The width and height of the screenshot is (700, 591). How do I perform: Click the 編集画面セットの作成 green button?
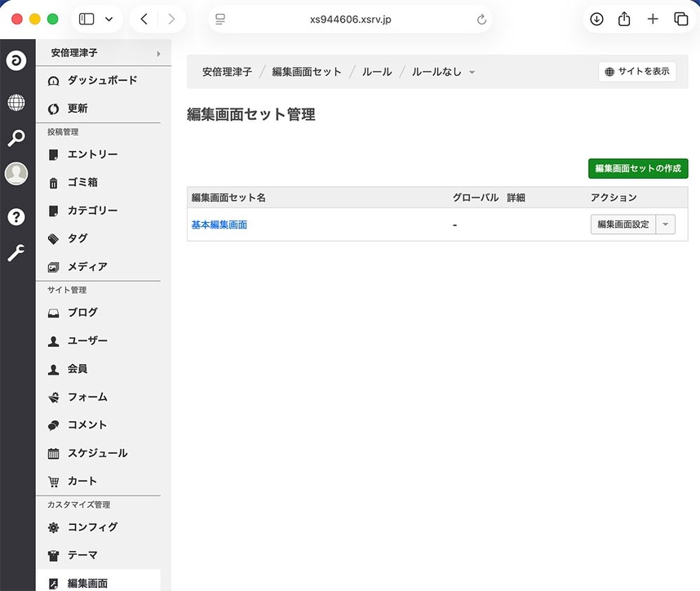click(x=638, y=168)
